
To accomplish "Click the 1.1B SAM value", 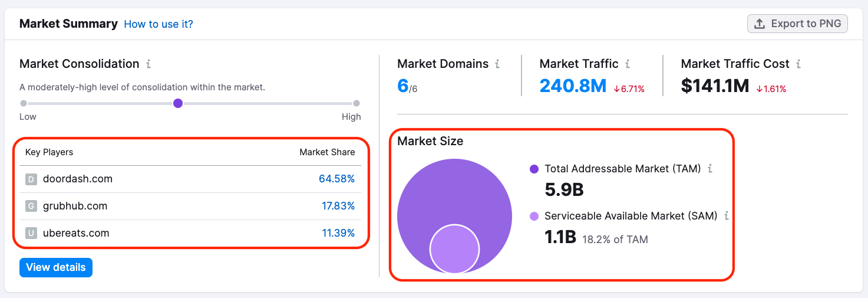I will click(x=560, y=237).
